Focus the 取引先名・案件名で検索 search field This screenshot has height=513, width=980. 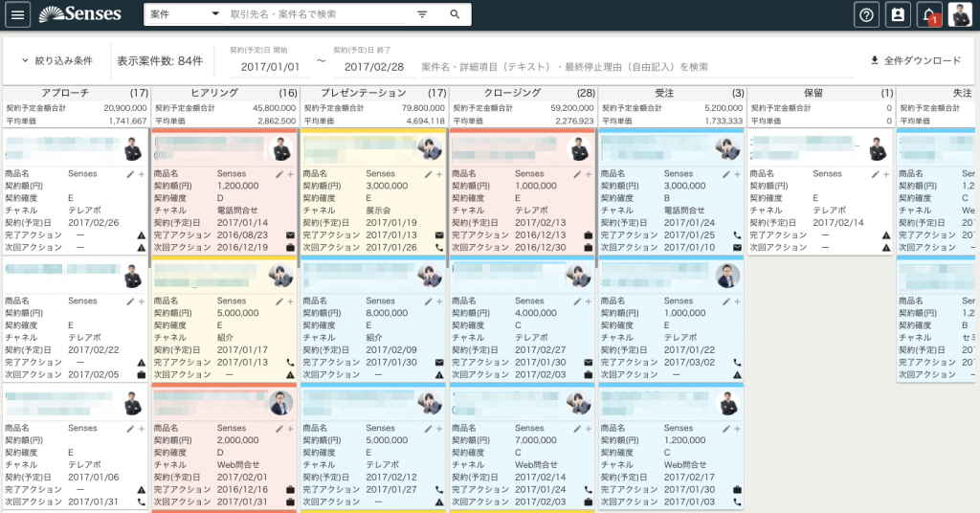pos(318,13)
